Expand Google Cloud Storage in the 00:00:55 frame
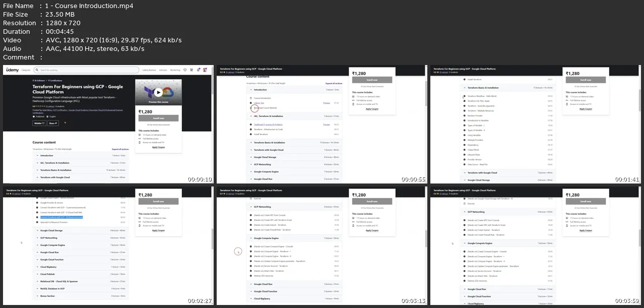 294,157
